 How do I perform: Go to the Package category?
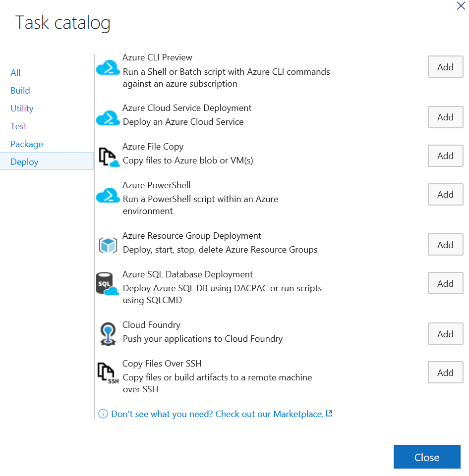27,144
